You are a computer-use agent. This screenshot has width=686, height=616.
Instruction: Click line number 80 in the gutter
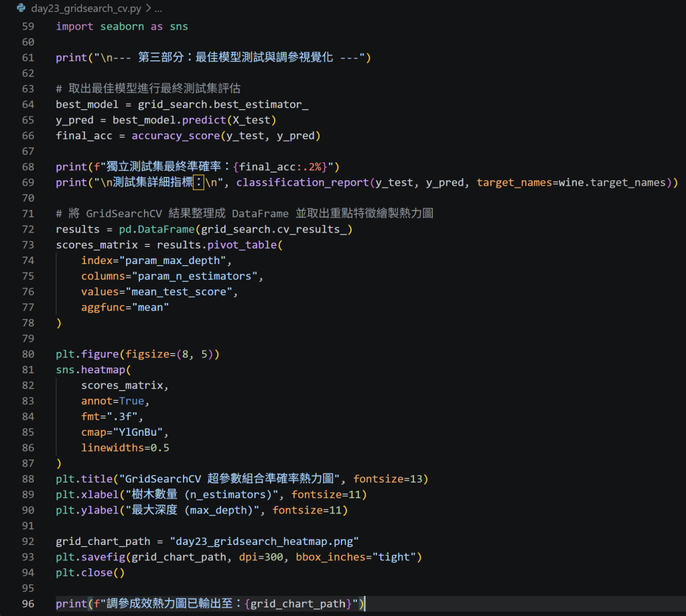click(x=28, y=354)
